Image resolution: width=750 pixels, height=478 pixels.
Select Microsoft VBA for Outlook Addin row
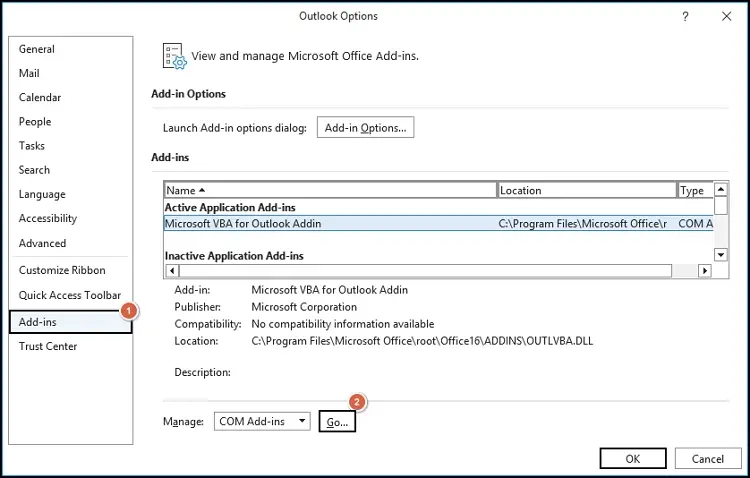pos(439,223)
